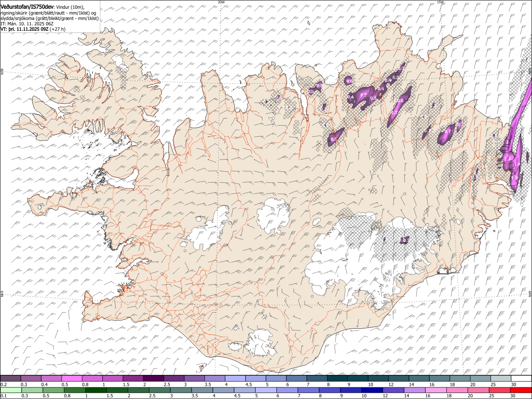Pick the palest green swatch between 0.1 and 0.3
This screenshot has width=532, height=399.
point(11,390)
